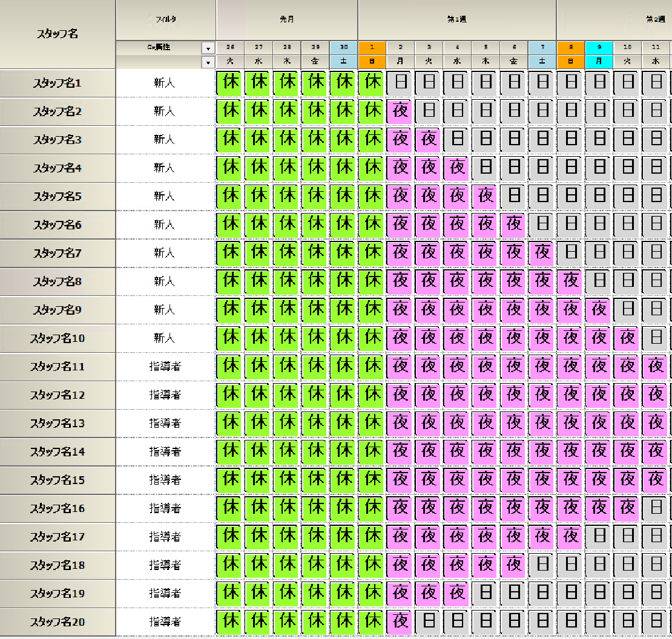Click the 月 weekday cell under date 9

click(x=599, y=62)
